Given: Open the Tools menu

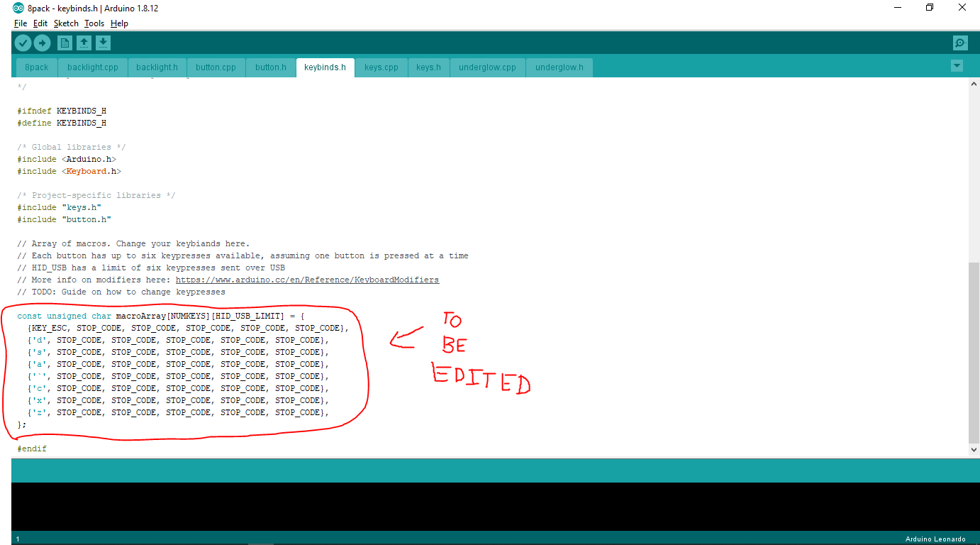Looking at the screenshot, I should click(x=94, y=23).
